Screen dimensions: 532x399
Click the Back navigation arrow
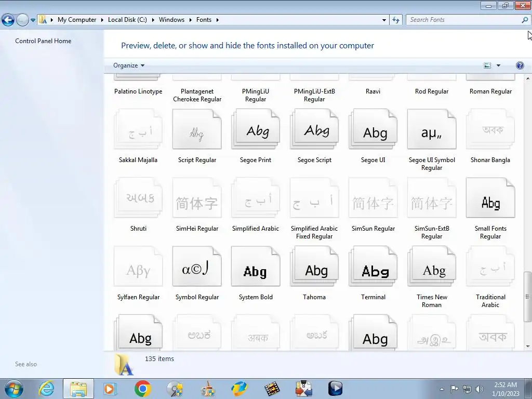click(8, 20)
